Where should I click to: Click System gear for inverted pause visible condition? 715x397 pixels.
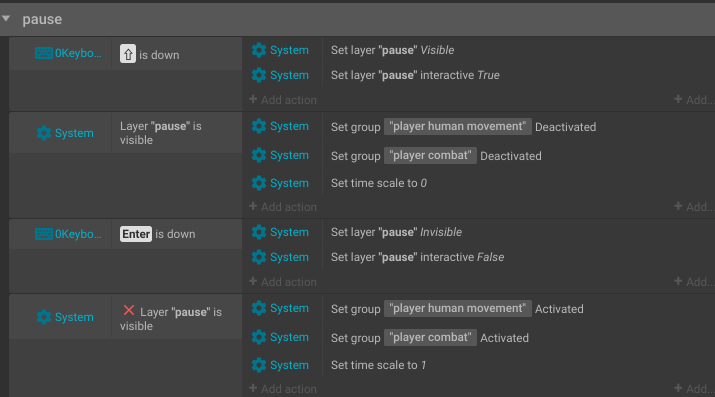pos(44,317)
